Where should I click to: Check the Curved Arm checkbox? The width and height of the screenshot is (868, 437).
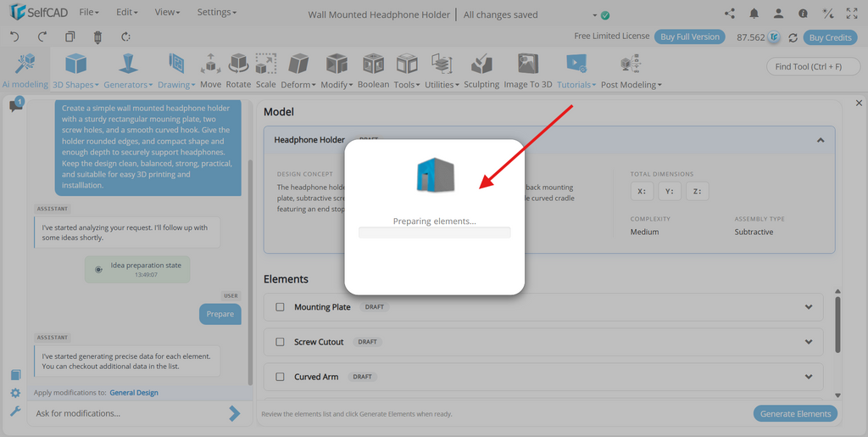[280, 377]
